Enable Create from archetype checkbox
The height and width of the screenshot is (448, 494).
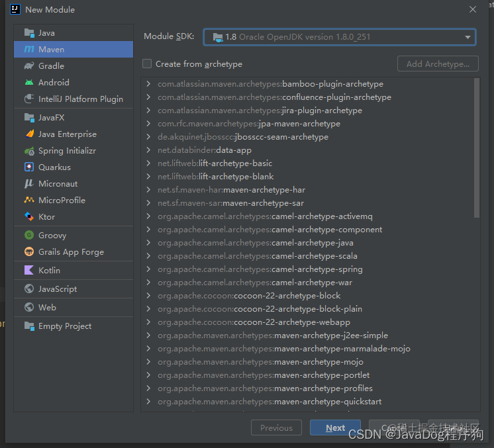pyautogui.click(x=147, y=64)
